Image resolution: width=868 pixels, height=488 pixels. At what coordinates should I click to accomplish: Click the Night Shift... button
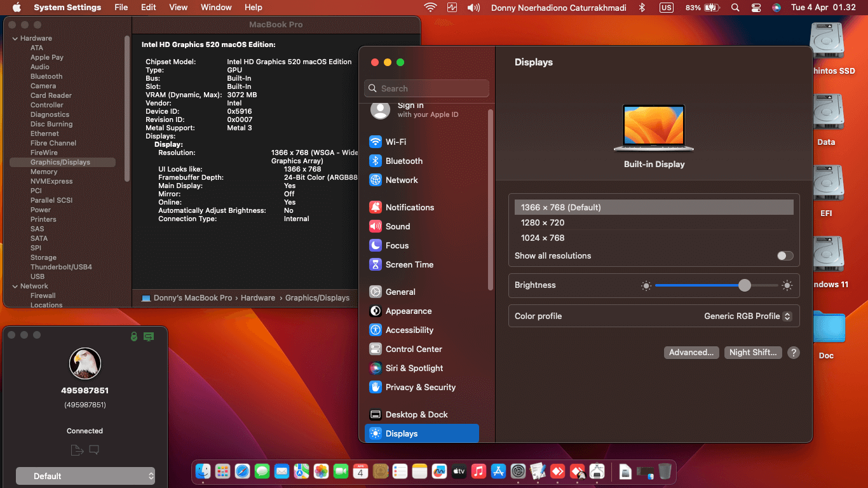tap(753, 353)
